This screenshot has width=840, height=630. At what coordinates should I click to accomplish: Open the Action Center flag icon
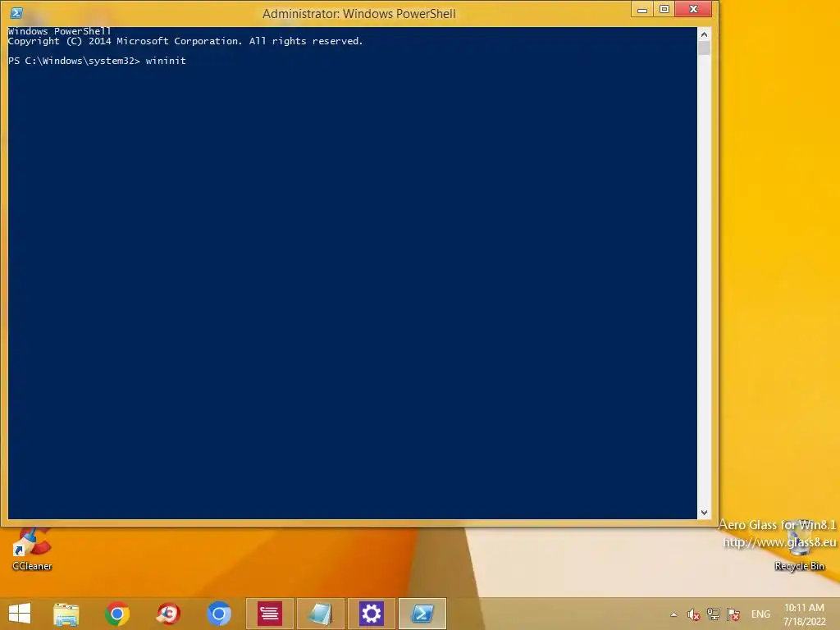click(733, 614)
